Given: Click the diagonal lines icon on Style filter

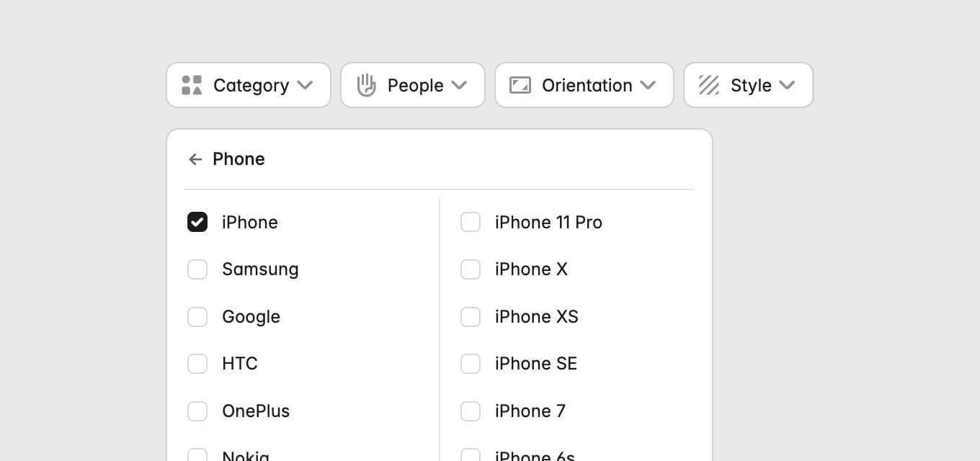Looking at the screenshot, I should 708,85.
